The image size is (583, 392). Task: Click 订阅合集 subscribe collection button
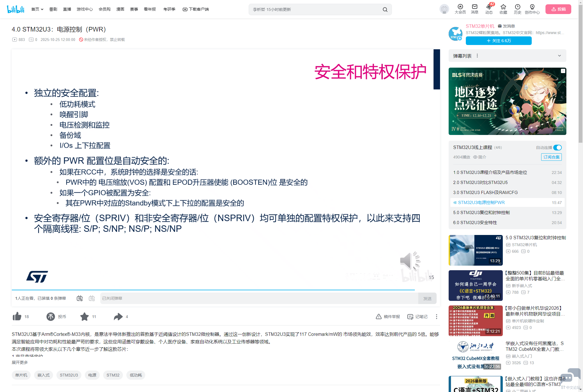pos(551,157)
